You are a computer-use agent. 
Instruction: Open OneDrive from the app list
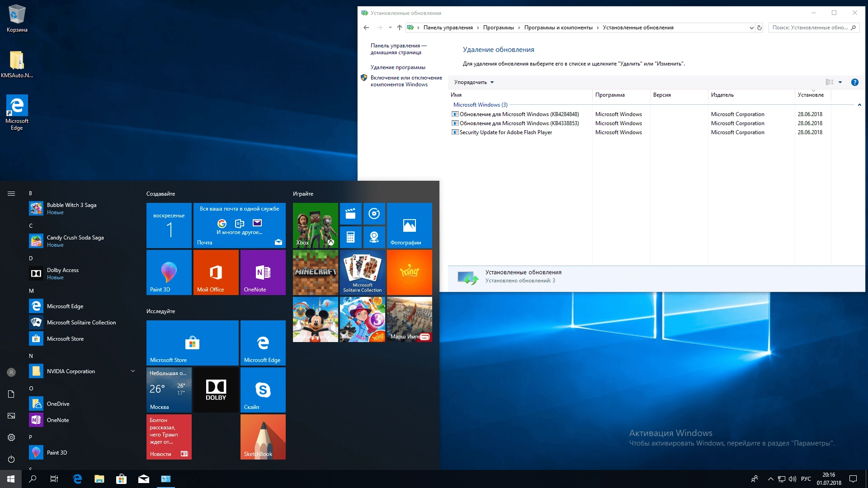click(x=81, y=404)
